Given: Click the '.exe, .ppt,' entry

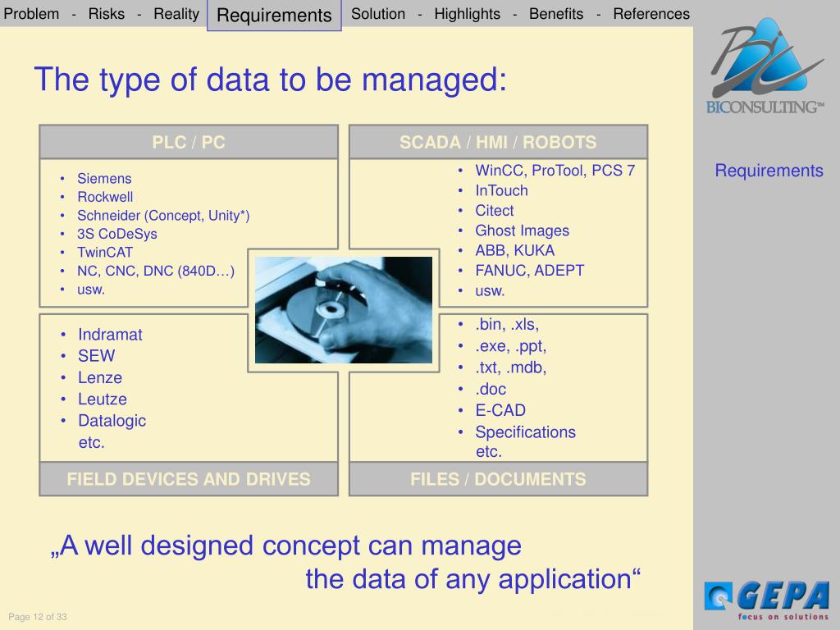Looking at the screenshot, I should (510, 346).
